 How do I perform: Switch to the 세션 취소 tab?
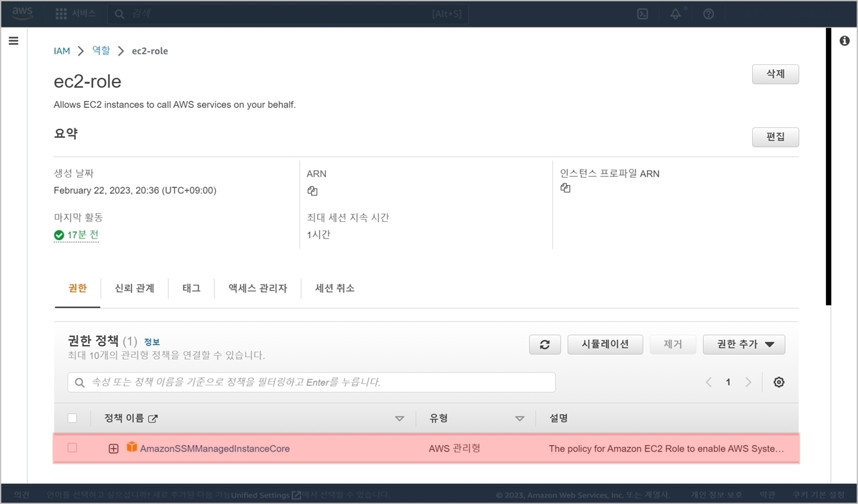coord(334,288)
